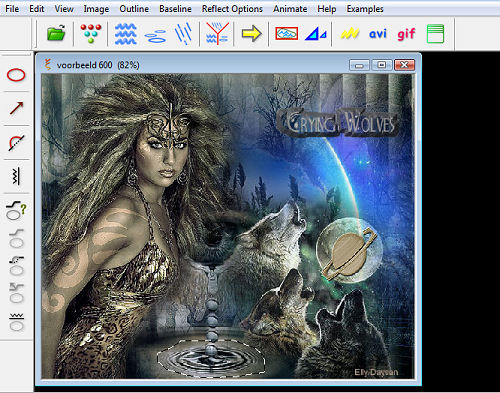Click the yellow right arrow icon
The image size is (500, 393).
pyautogui.click(x=251, y=34)
